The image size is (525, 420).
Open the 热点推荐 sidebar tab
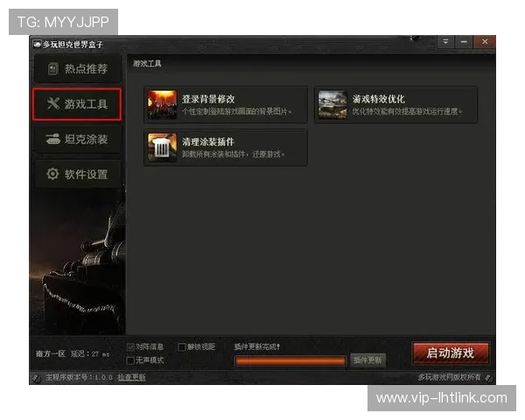pos(77,69)
